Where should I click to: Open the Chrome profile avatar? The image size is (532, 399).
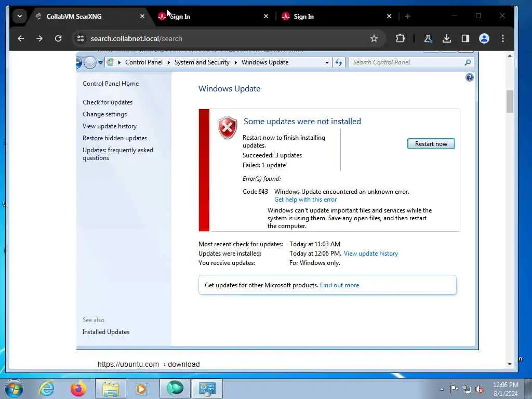[x=484, y=38]
